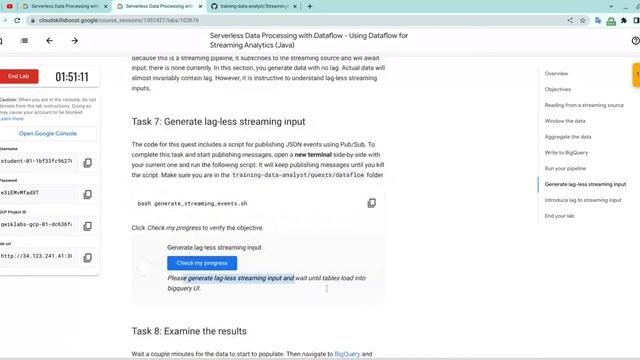Jump to Objectives section in outline

tap(558, 89)
